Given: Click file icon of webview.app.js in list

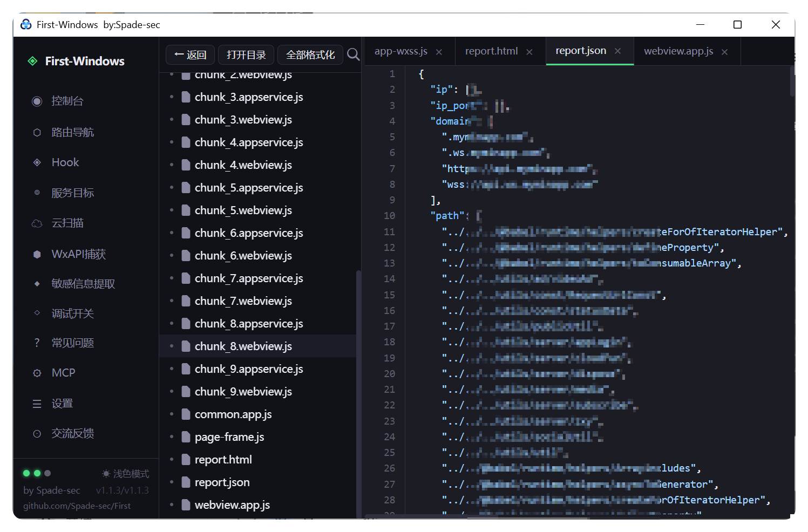Looking at the screenshot, I should [x=186, y=505].
